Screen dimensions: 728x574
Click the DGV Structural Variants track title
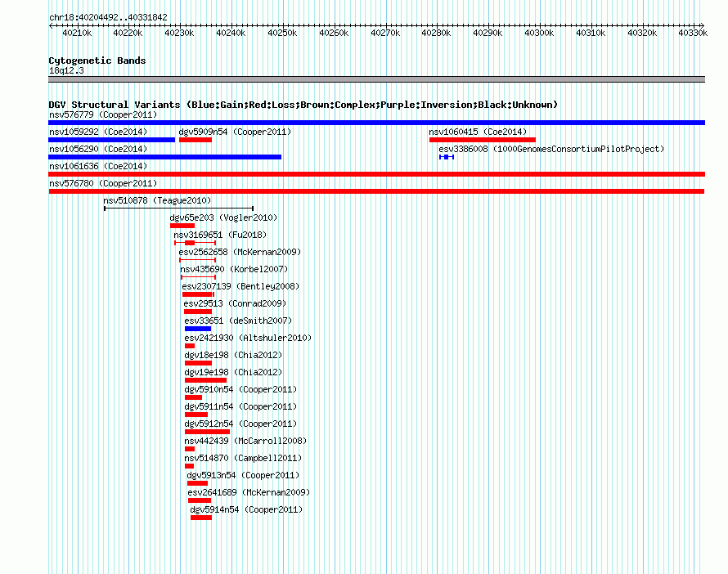(303, 105)
